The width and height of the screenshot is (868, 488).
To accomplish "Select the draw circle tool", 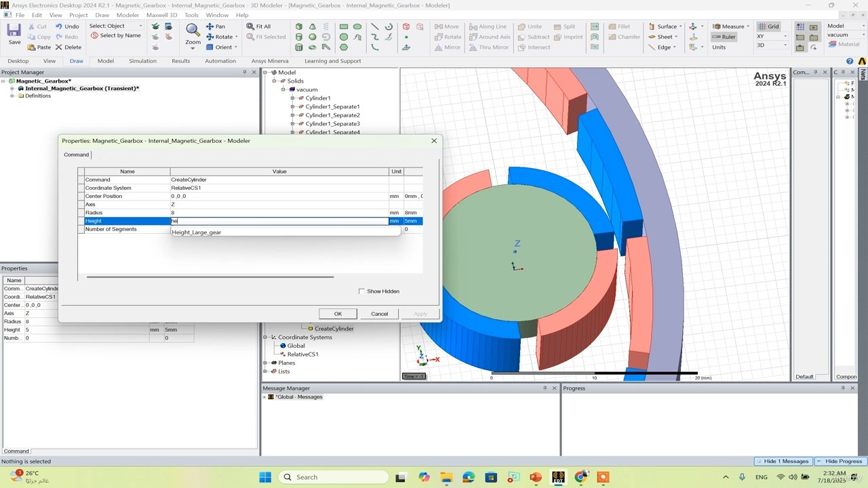I will [344, 37].
